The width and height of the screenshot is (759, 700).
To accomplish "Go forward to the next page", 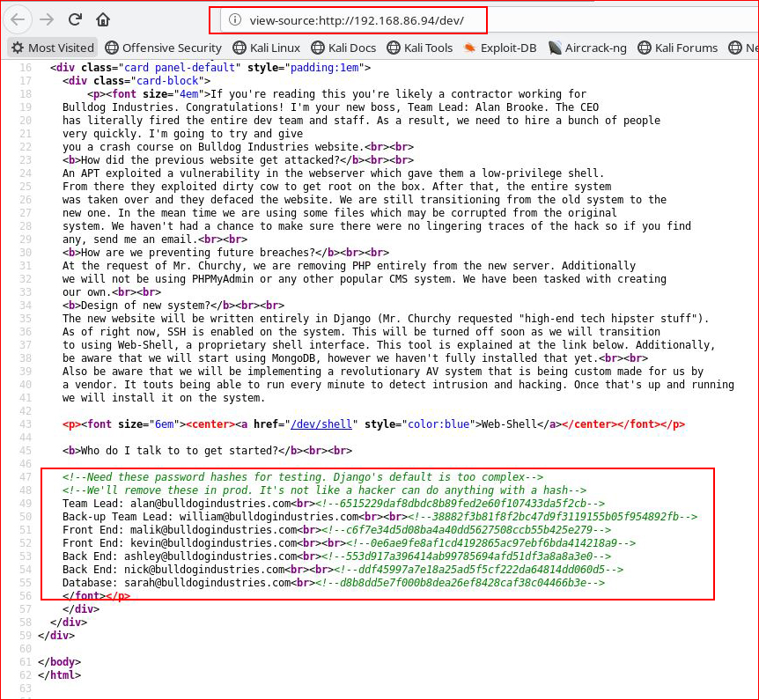I will (47, 20).
